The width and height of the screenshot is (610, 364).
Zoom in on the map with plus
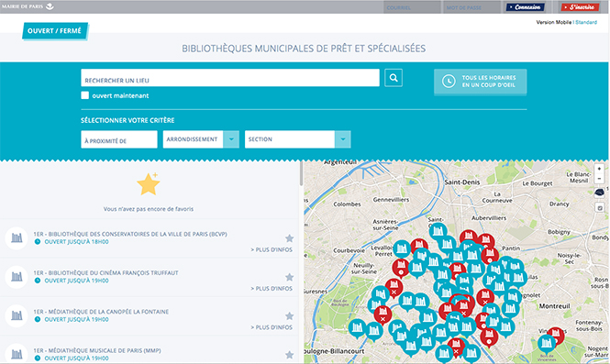pos(599,169)
